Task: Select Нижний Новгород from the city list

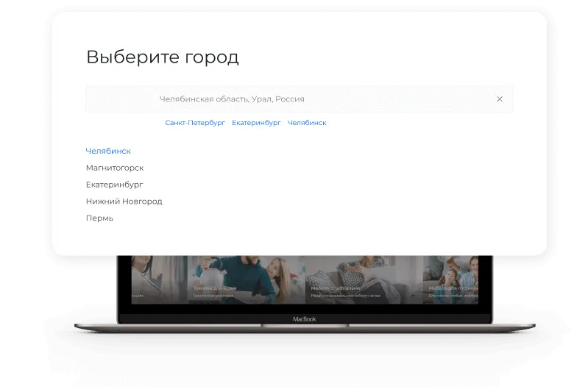Action: point(124,202)
